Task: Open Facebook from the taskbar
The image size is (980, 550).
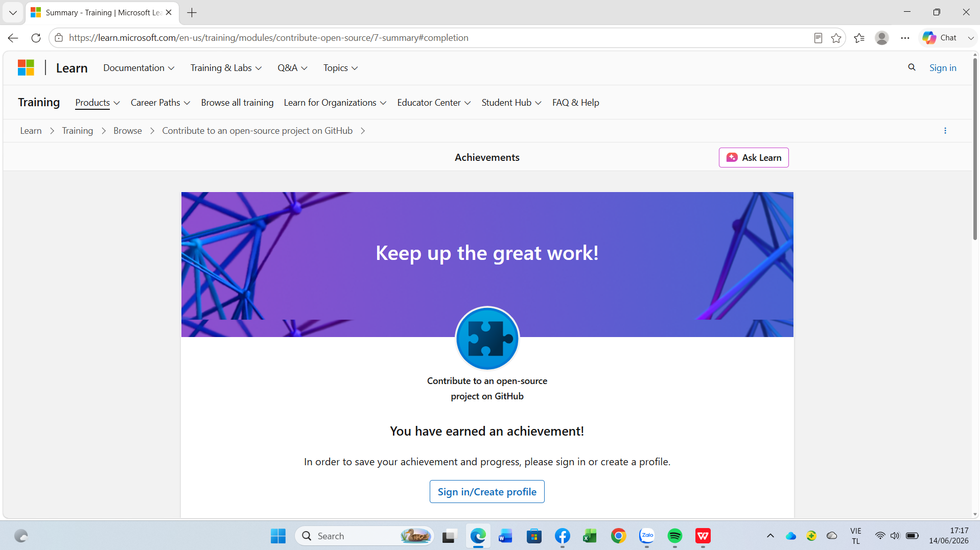Action: click(x=562, y=536)
